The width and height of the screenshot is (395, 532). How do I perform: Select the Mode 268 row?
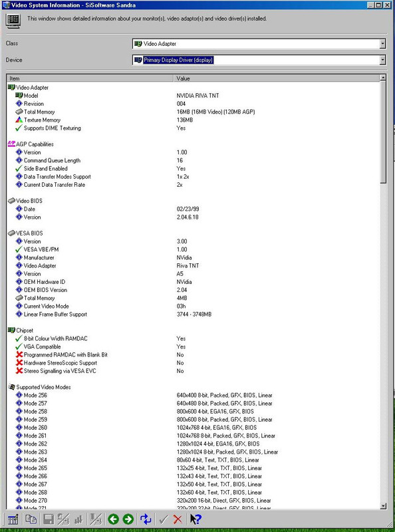(193, 492)
